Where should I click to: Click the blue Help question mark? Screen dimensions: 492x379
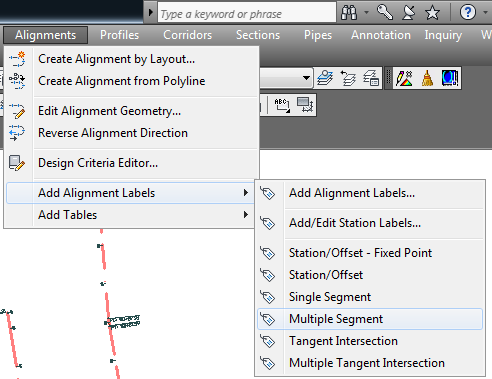(467, 13)
